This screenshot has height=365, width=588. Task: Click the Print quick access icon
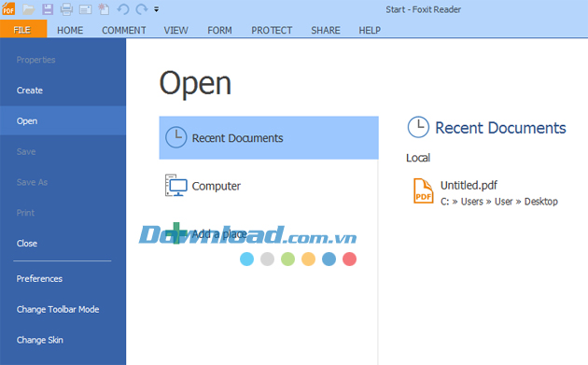[x=66, y=9]
